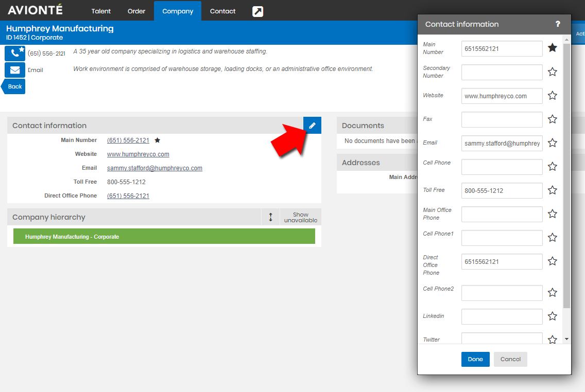
Task: Click the Company hierarchy panel header
Action: [x=134, y=217]
